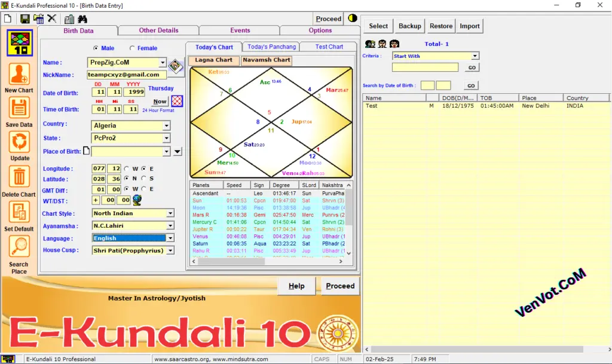Open the Ayanamsha dropdown

(170, 226)
